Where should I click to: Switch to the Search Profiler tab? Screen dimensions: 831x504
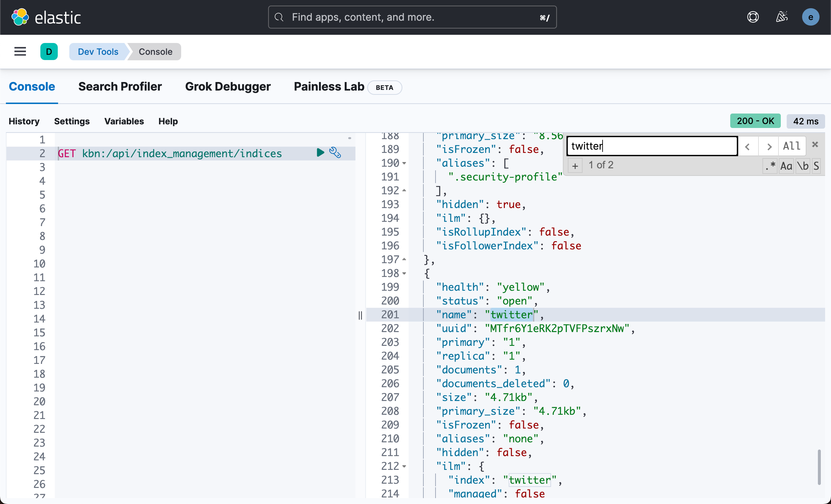tap(120, 87)
